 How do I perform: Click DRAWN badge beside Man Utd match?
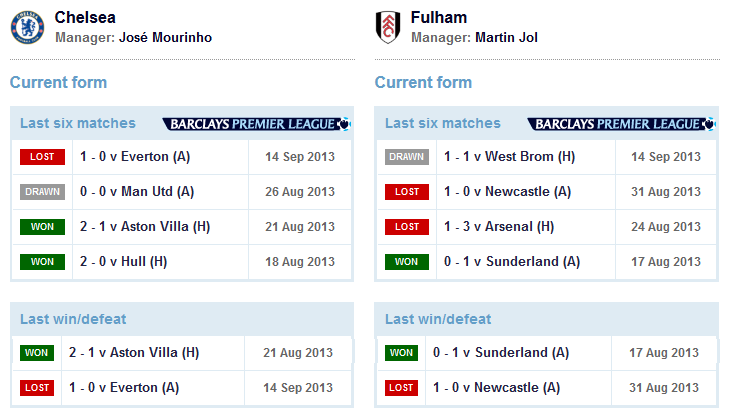tap(42, 192)
